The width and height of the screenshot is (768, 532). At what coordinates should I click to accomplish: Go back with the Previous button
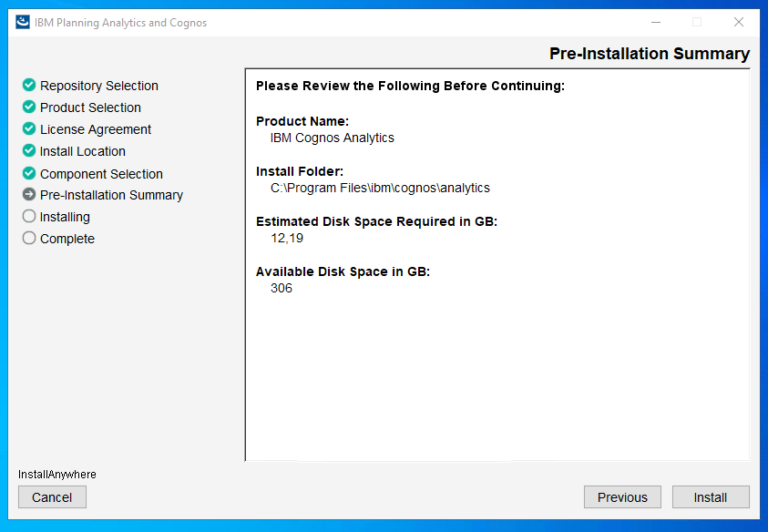tap(622, 496)
